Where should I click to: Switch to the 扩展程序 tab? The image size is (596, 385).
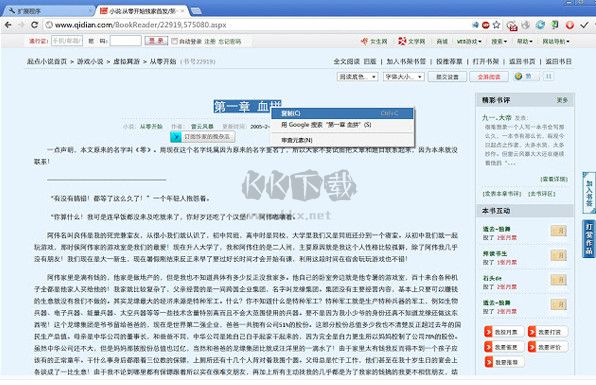point(48,11)
